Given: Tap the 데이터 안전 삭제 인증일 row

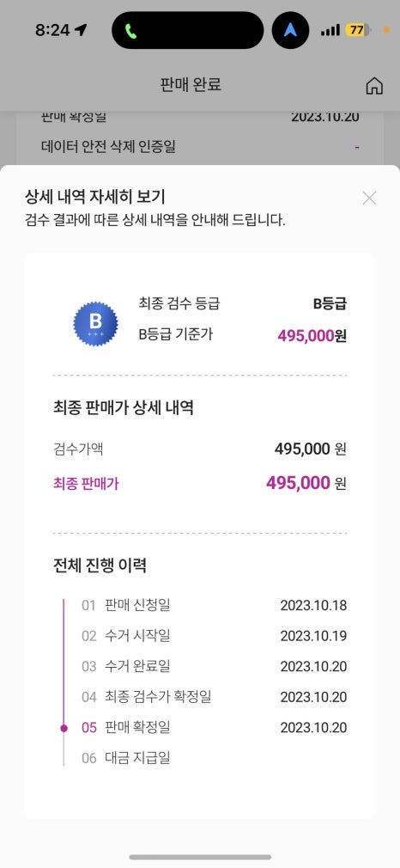Looking at the screenshot, I should click(200, 147).
